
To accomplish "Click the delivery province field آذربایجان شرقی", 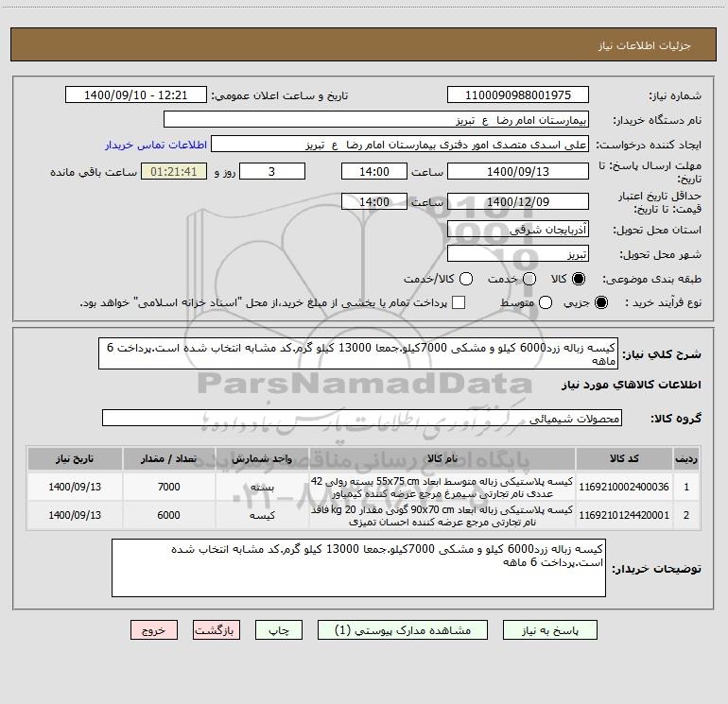I will tap(518, 230).
